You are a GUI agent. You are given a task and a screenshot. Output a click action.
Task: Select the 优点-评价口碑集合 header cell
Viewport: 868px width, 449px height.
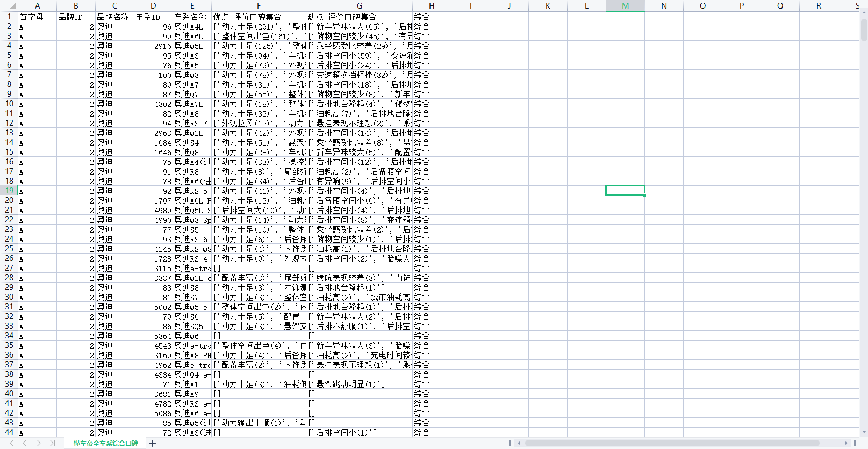coord(259,17)
